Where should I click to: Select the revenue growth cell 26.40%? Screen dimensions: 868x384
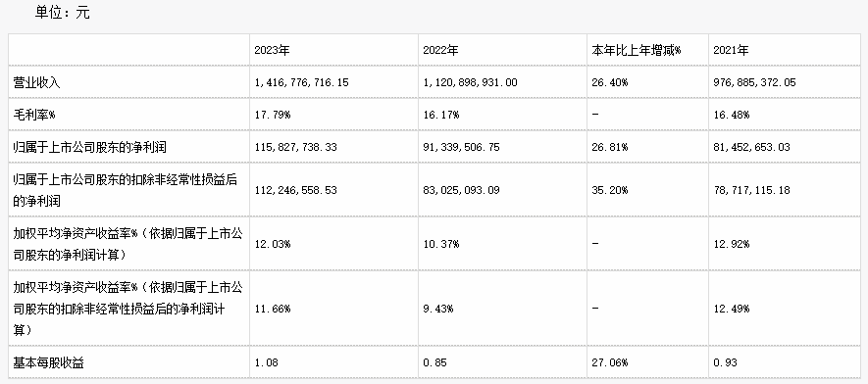[610, 83]
